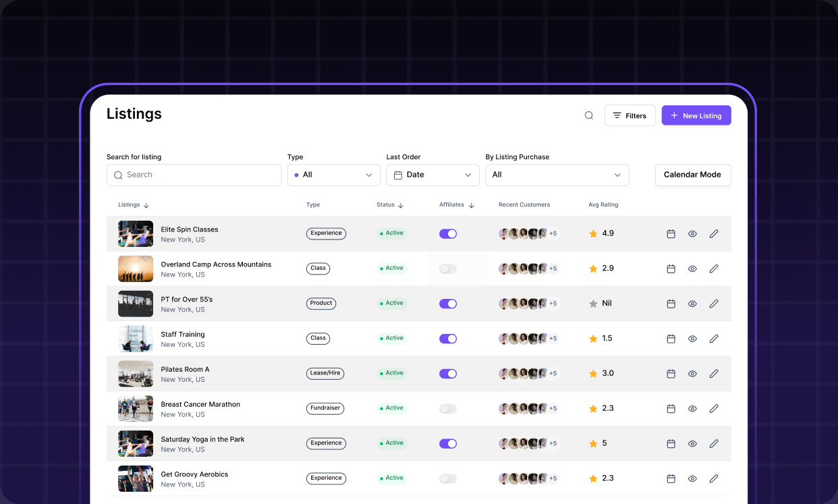Screen dimensions: 838x504
Task: Click pencil edit icon for Pilates Room A
Action: pyautogui.click(x=714, y=374)
